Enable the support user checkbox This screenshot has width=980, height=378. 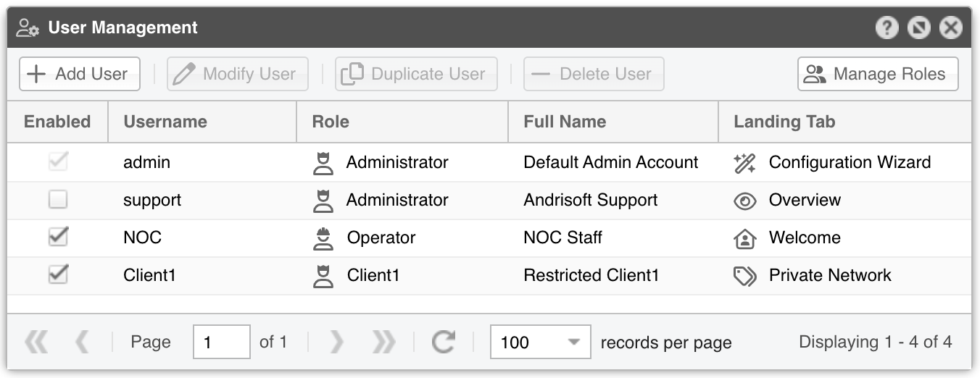click(x=58, y=200)
